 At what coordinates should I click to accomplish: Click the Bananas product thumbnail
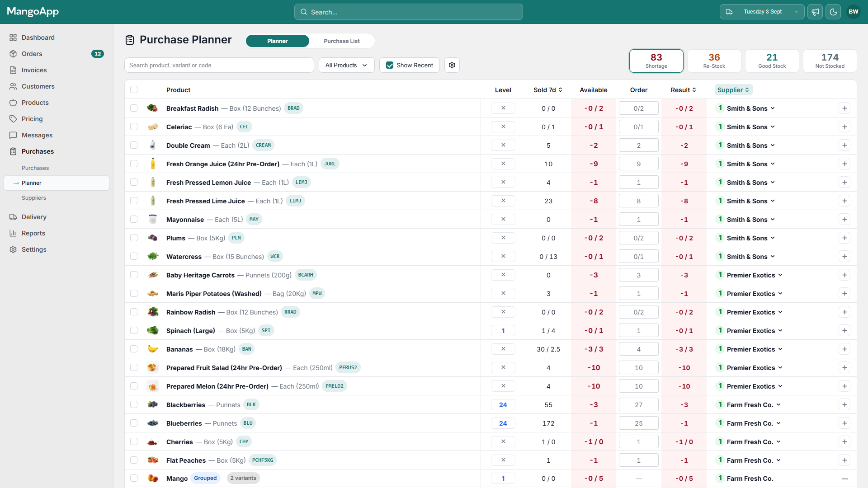[153, 349]
